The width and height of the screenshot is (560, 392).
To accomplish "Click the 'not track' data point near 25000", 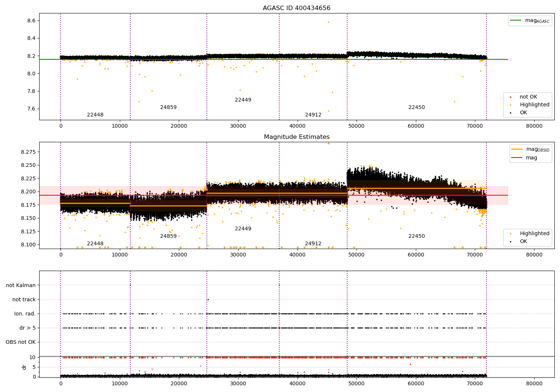I will (x=208, y=299).
